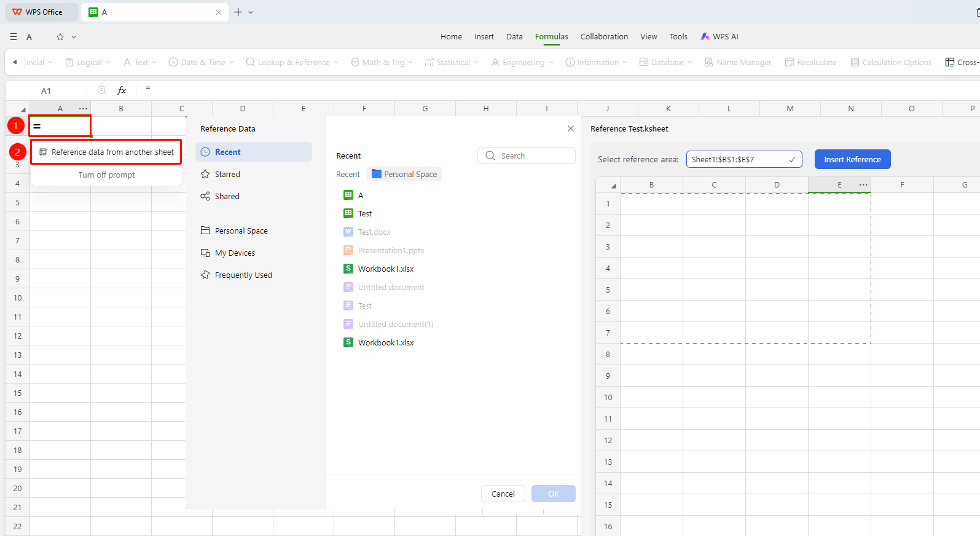Click Turn off prompt
Viewport: 980px width, 536px height.
tap(106, 175)
